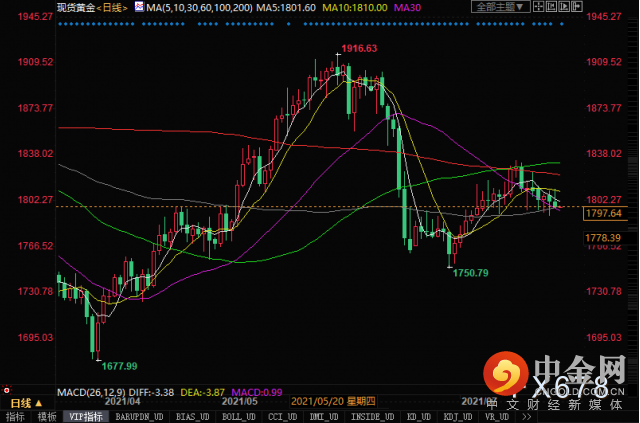Click the 2021/05 date on the time axis
This screenshot has width=640, height=423.
pos(240,401)
